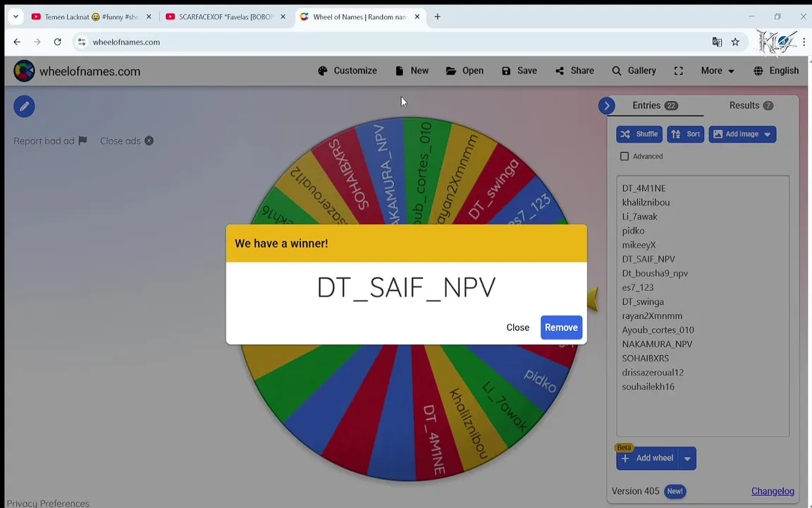Open site information icon in address bar
Viewport: 812px width, 508px height.
(81, 42)
